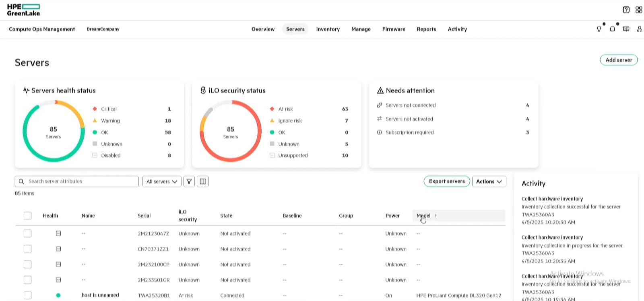Open the notifications bell icon
644x301 pixels.
coord(612,29)
